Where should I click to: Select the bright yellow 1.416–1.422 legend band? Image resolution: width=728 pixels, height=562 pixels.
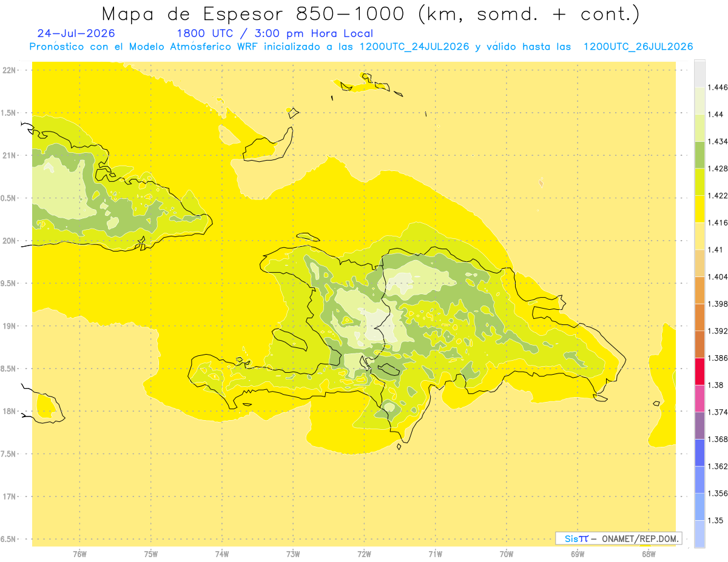tap(699, 209)
